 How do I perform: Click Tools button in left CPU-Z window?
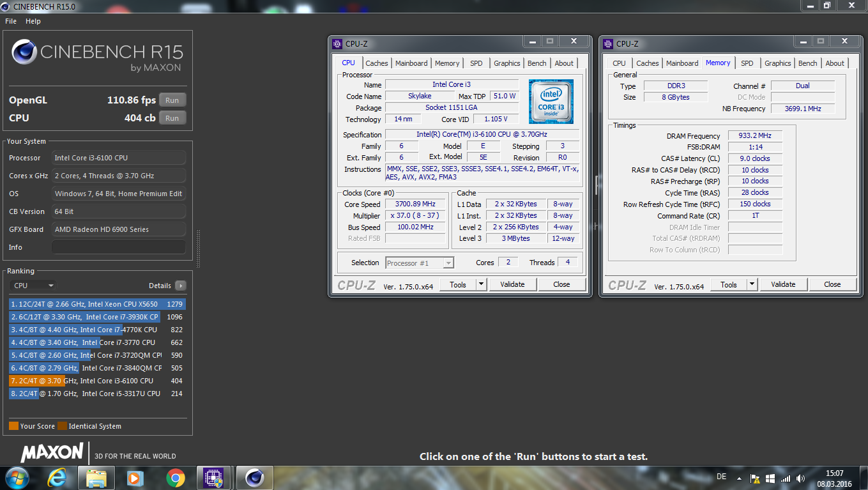(x=458, y=284)
